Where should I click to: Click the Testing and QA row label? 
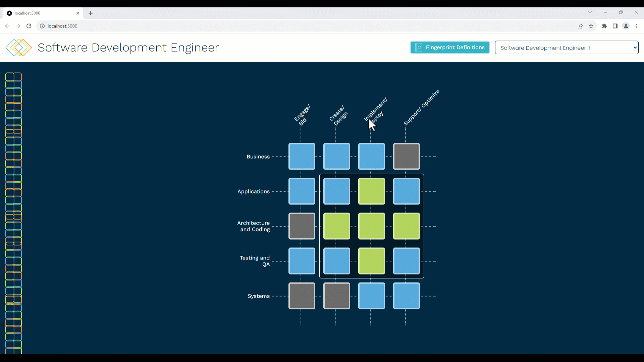(x=255, y=261)
